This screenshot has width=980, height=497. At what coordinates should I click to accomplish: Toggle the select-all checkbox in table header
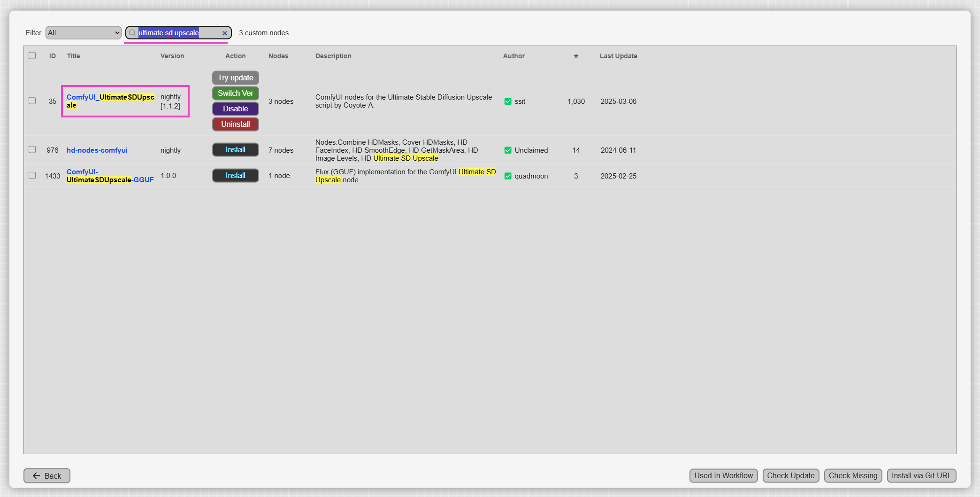click(x=32, y=55)
